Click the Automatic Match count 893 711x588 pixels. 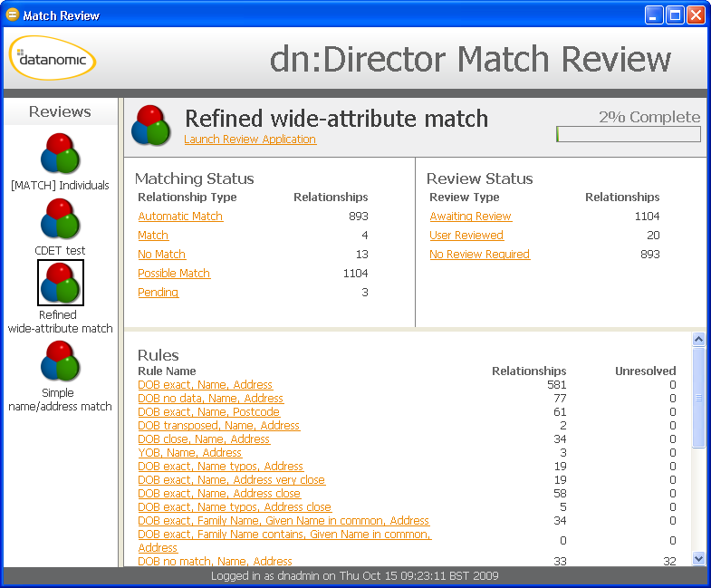[x=359, y=217]
